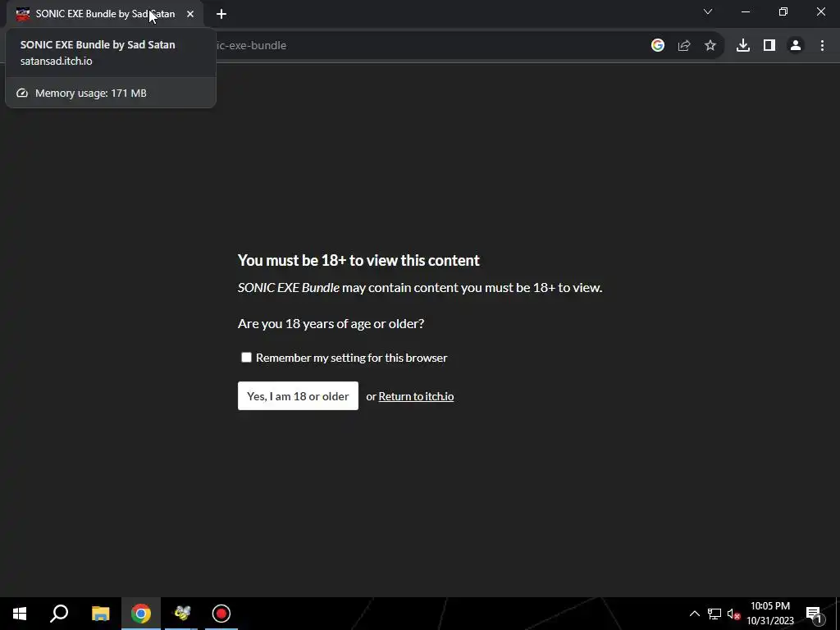Click 'Are you 18 years of age or older?'

point(331,323)
